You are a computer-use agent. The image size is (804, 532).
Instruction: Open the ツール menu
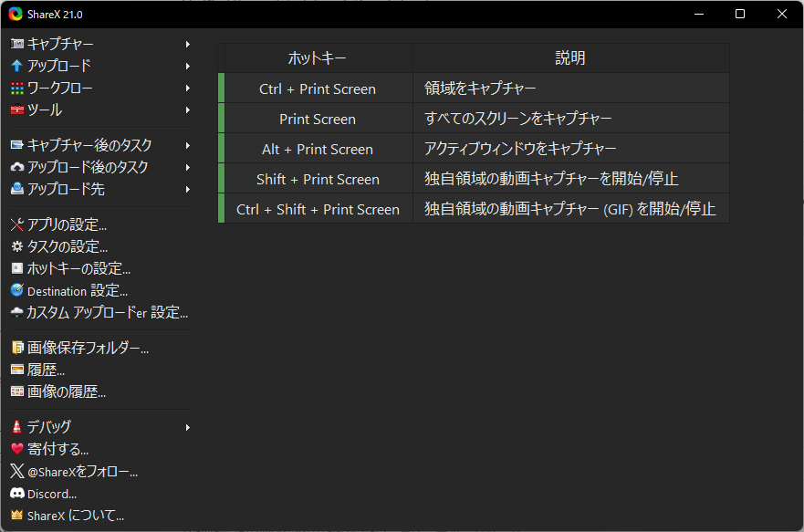[x=101, y=110]
